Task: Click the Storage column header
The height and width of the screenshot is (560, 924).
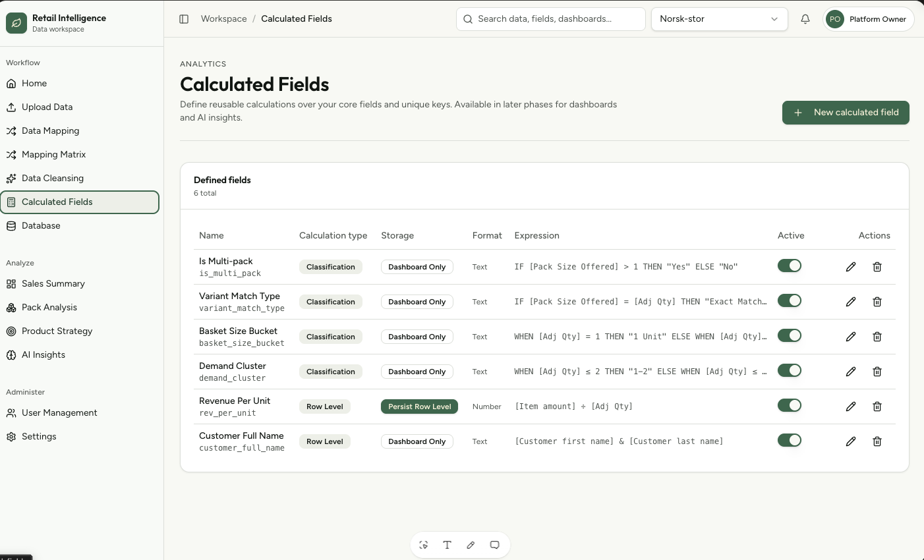Action: point(397,236)
